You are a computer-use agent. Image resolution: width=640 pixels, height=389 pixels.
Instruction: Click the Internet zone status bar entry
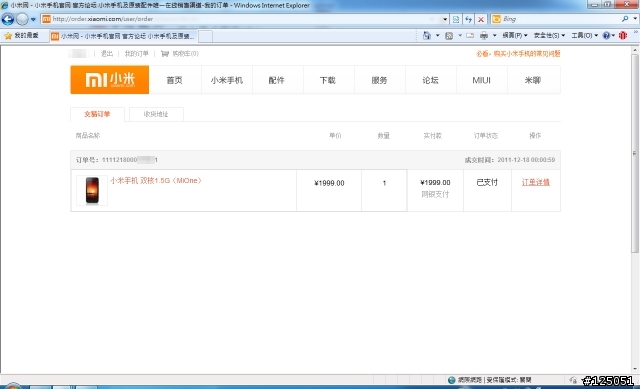(490, 380)
